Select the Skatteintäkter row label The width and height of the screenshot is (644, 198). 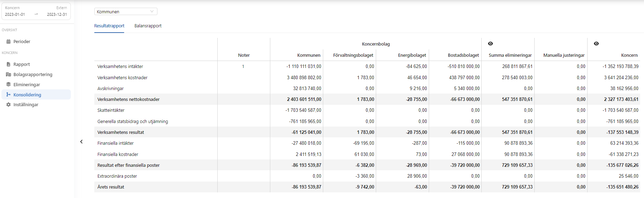point(111,110)
